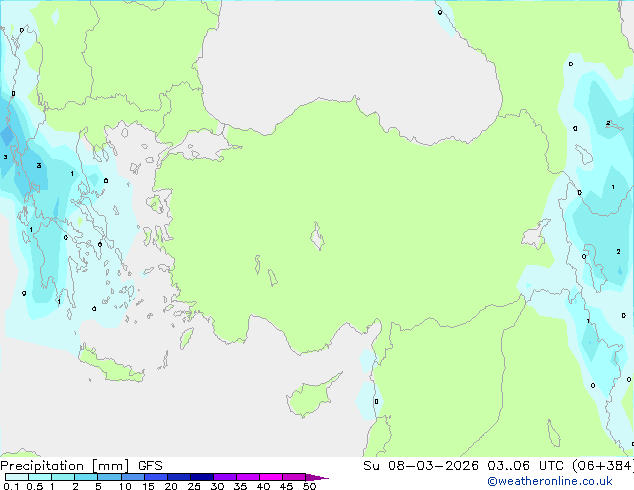Screen dimensions: 634x490
Task: Click the 0.1–0.5 mm palest cyan legend swatch
Action: coord(17,477)
